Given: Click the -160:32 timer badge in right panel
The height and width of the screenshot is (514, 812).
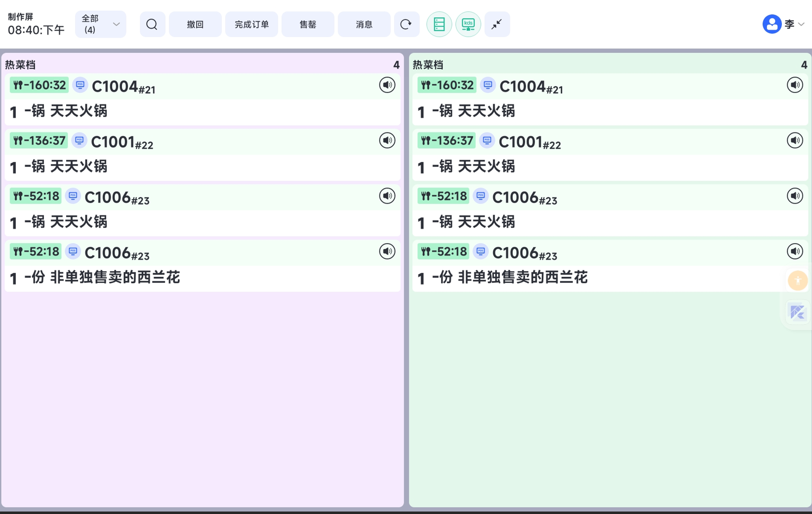Looking at the screenshot, I should pyautogui.click(x=447, y=86).
